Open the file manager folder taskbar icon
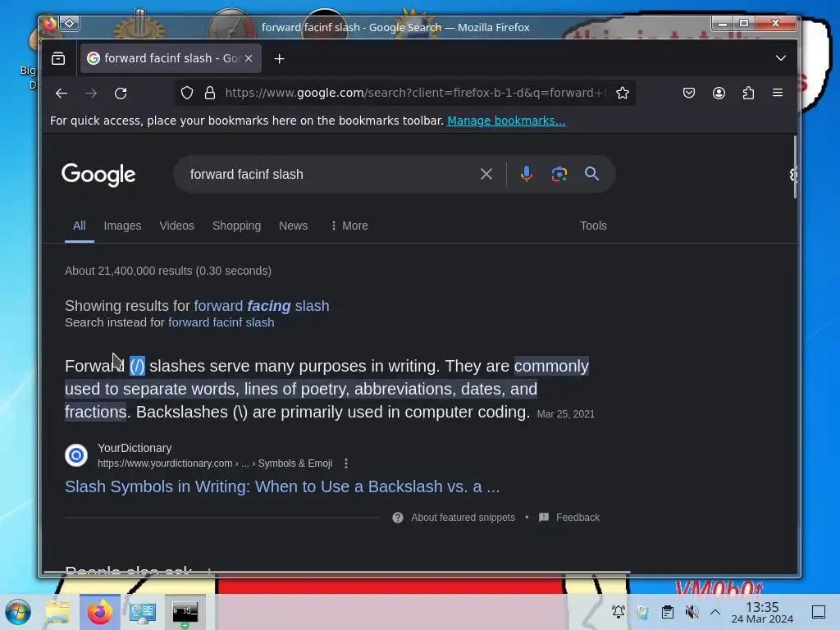 point(57,612)
